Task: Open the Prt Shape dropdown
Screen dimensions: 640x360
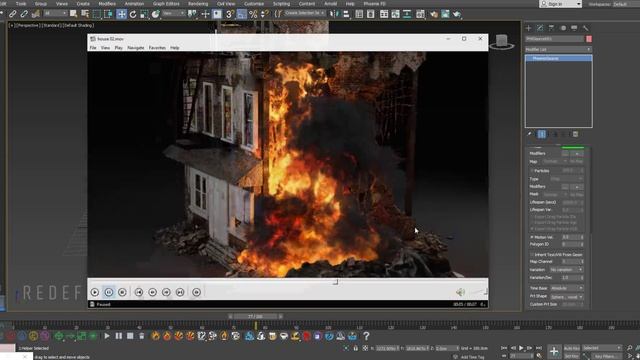Action: (x=566, y=297)
